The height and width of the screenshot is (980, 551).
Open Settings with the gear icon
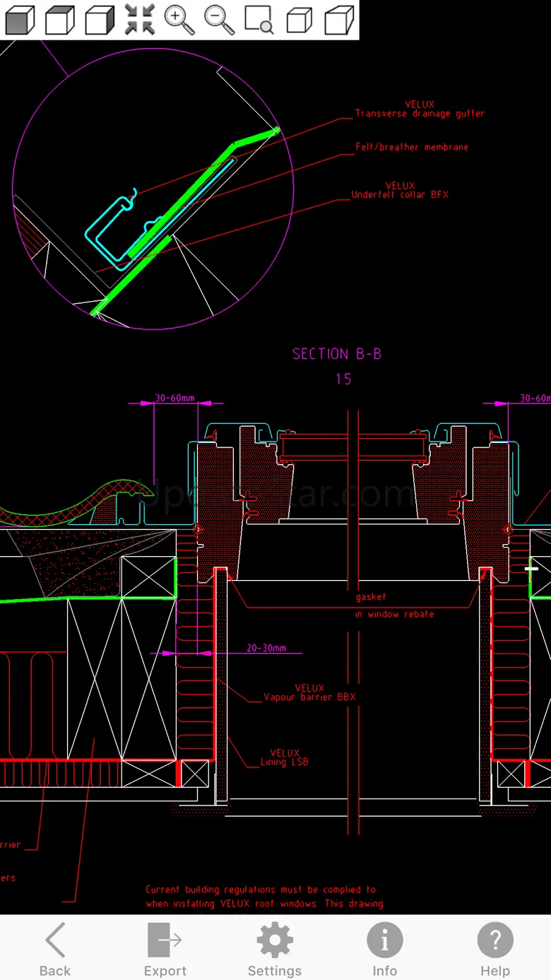coord(275,949)
